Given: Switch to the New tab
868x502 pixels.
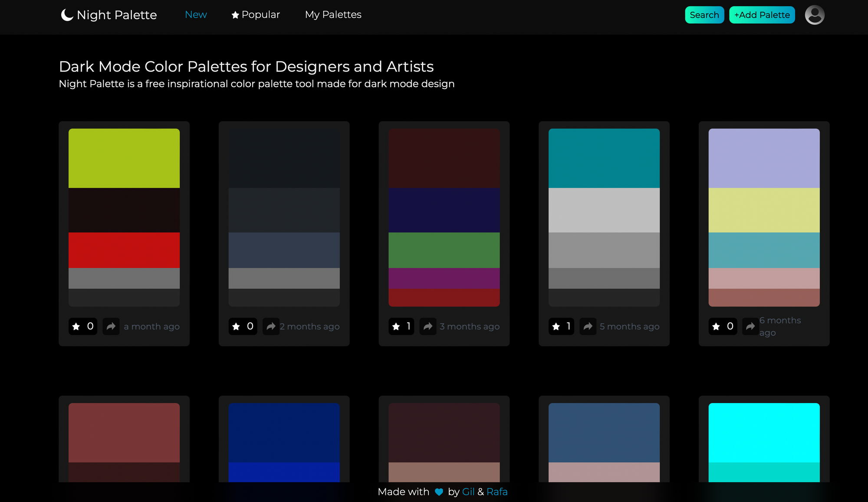Looking at the screenshot, I should pos(196,15).
